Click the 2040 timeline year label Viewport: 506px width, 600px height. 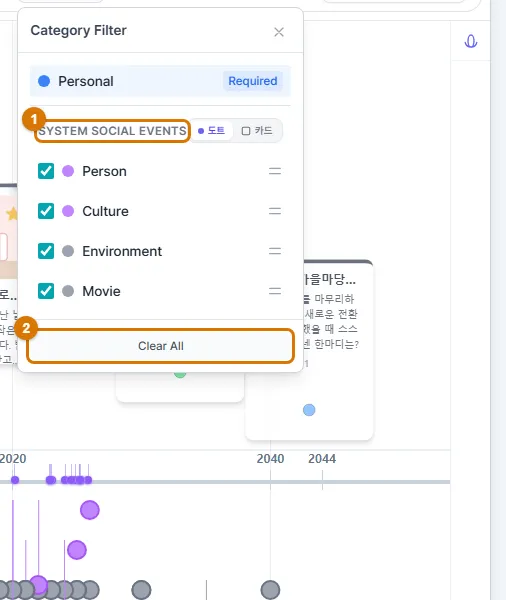[x=270, y=458]
